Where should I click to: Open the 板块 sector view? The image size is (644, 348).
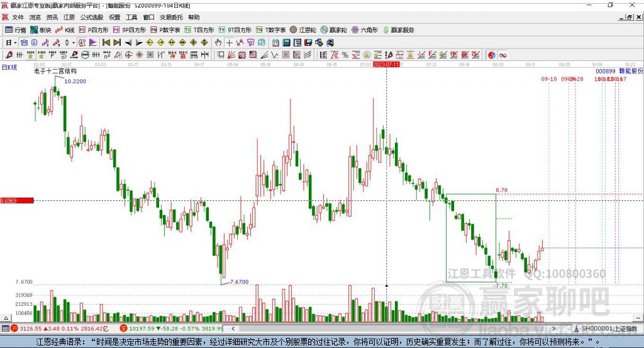click(41, 30)
